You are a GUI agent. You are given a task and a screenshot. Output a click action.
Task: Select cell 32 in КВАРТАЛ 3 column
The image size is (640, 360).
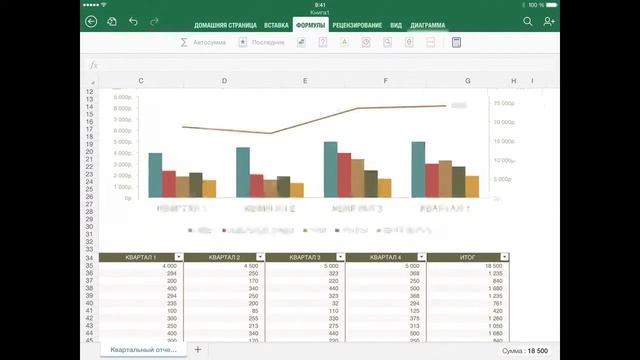[305, 303]
